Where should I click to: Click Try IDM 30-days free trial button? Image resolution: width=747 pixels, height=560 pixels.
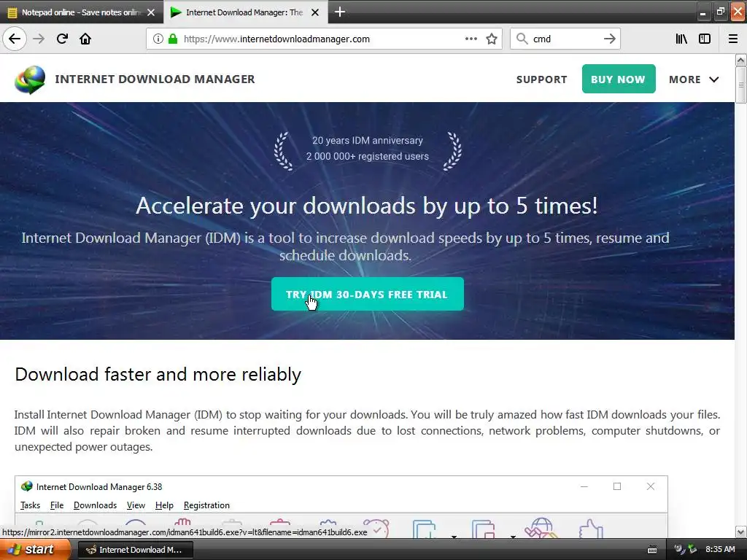point(368,295)
